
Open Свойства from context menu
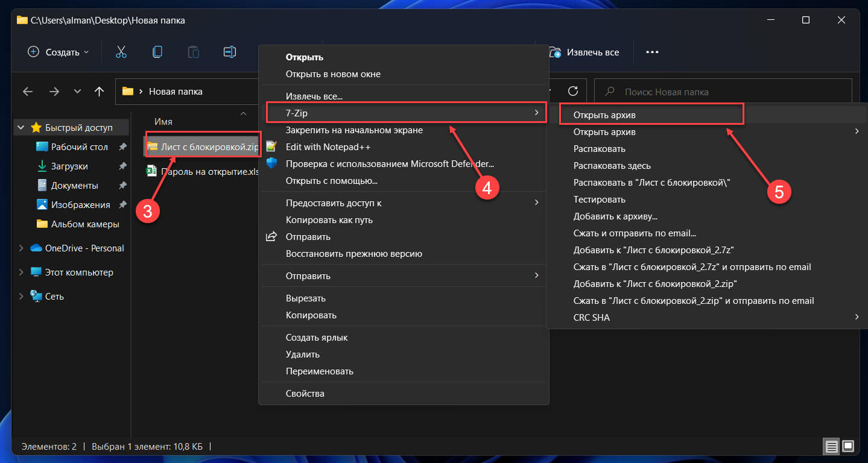[x=404, y=394]
